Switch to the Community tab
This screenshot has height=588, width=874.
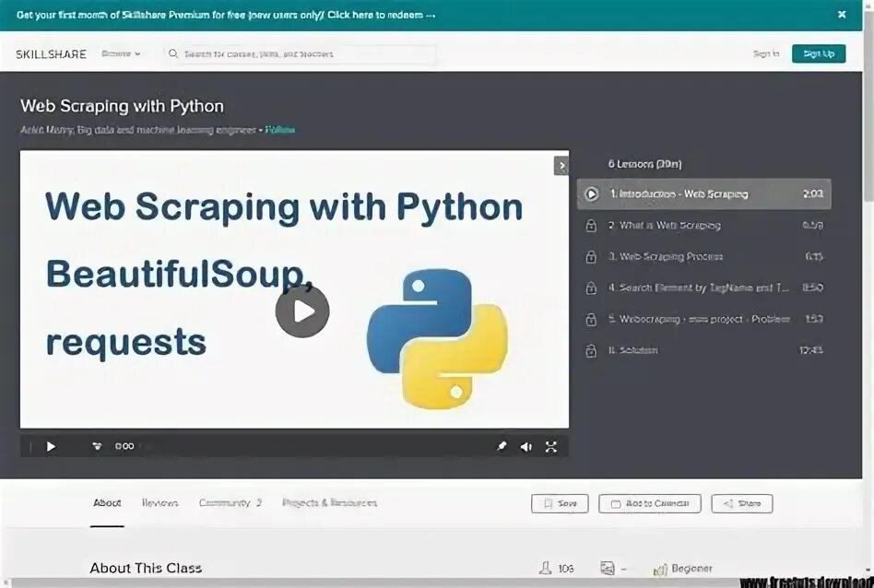tap(230, 502)
